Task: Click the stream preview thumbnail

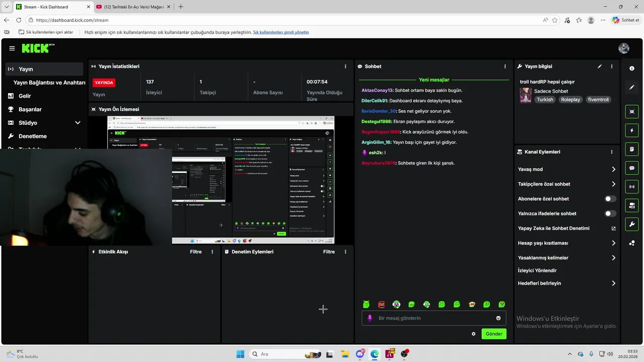Action: pyautogui.click(x=221, y=180)
